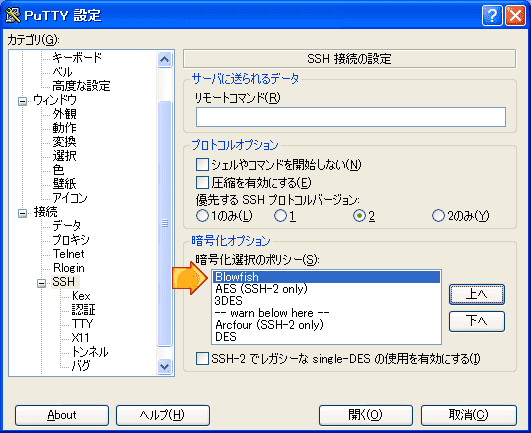The image size is (531, 433).
Task: Move cipher up with 上へ button
Action: tap(477, 294)
